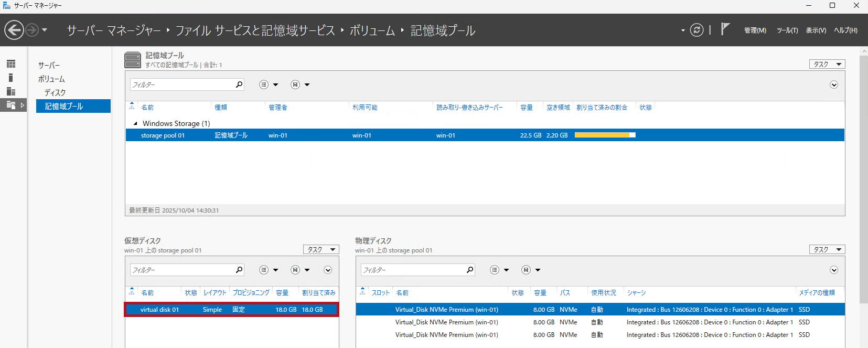Click storage pool 01 allocation progress bar
868x348 pixels.
coord(605,135)
